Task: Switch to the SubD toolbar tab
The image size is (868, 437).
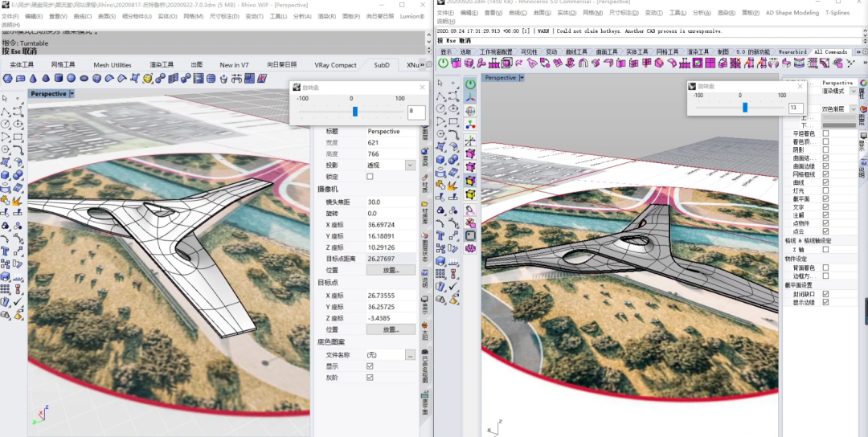Action: pyautogui.click(x=382, y=65)
